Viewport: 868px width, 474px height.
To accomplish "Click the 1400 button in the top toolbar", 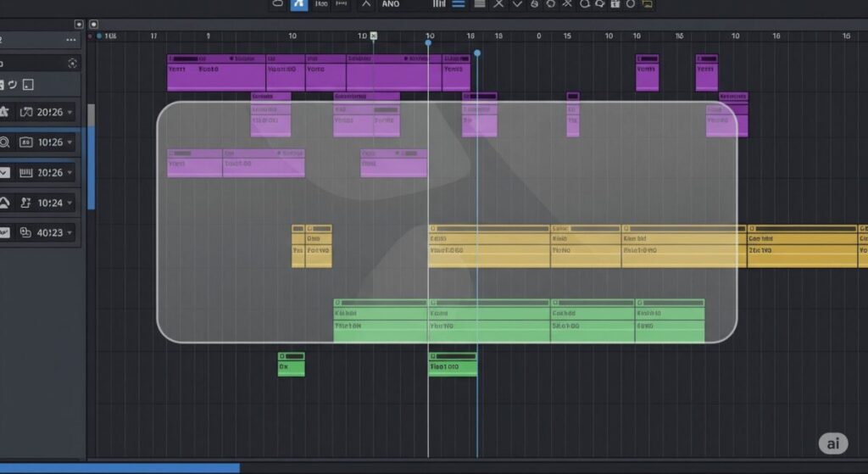I will (321, 3).
